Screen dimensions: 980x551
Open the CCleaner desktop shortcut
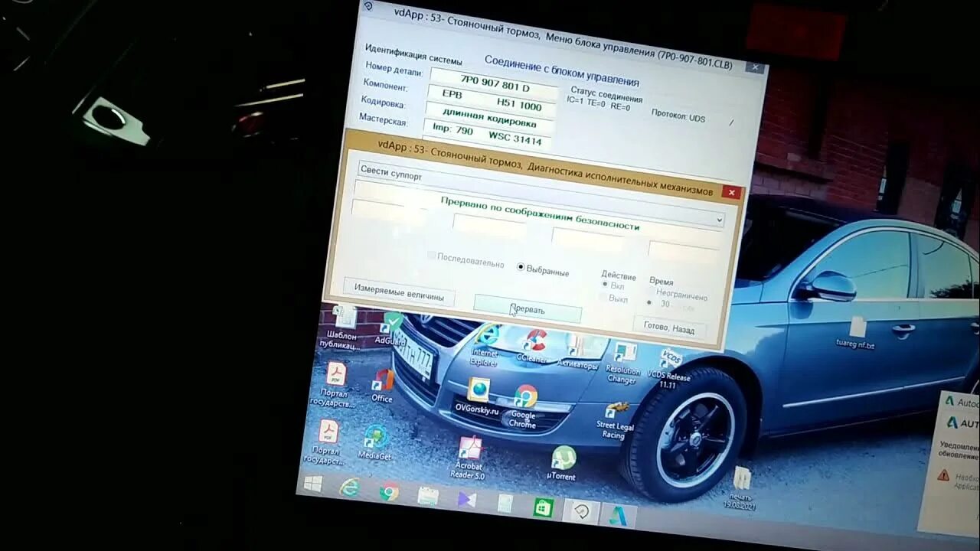532,345
